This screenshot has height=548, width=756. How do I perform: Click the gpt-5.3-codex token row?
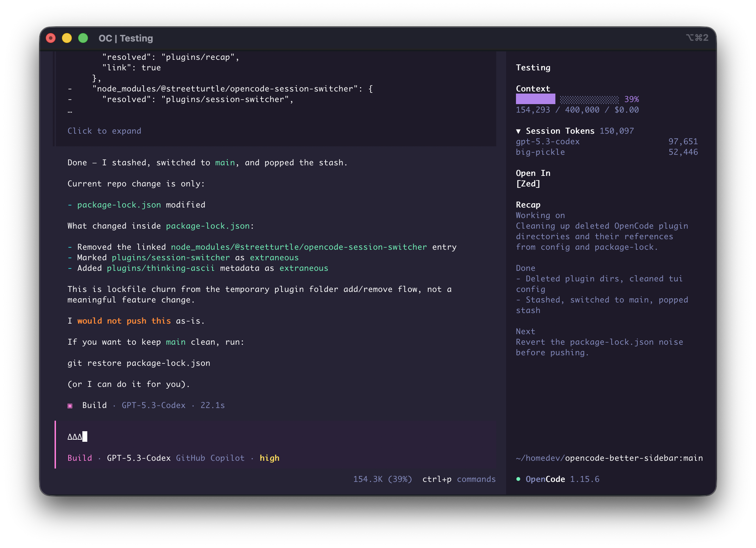607,141
